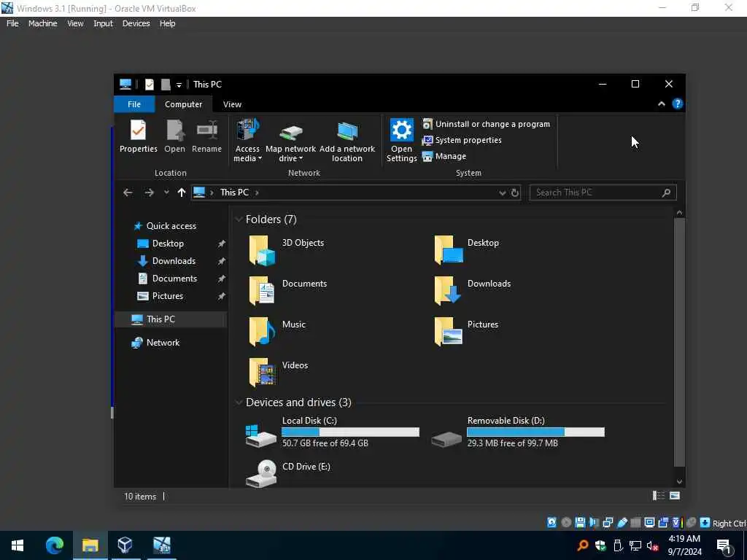Refresh the This PC address bar
Screen dimensions: 747x560
(515, 192)
